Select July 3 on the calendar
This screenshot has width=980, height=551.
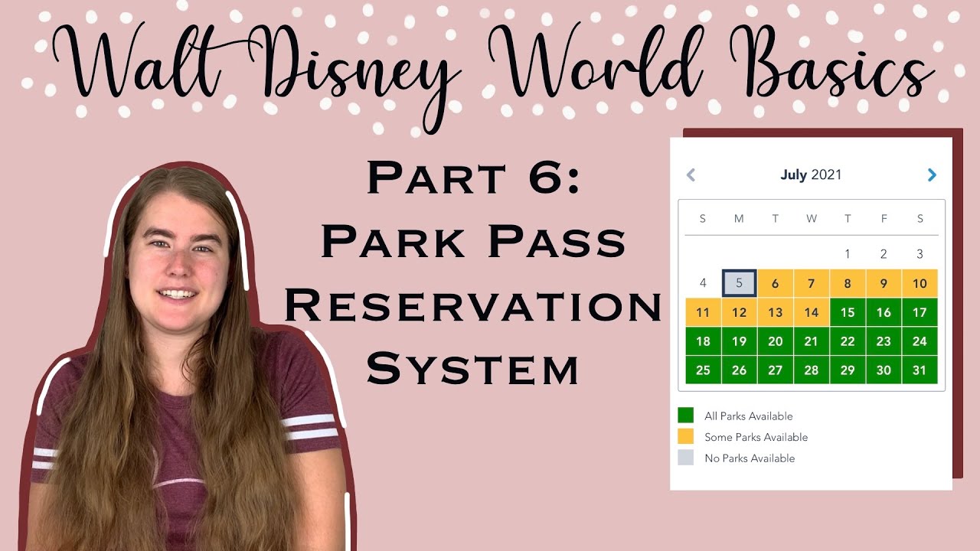920,254
